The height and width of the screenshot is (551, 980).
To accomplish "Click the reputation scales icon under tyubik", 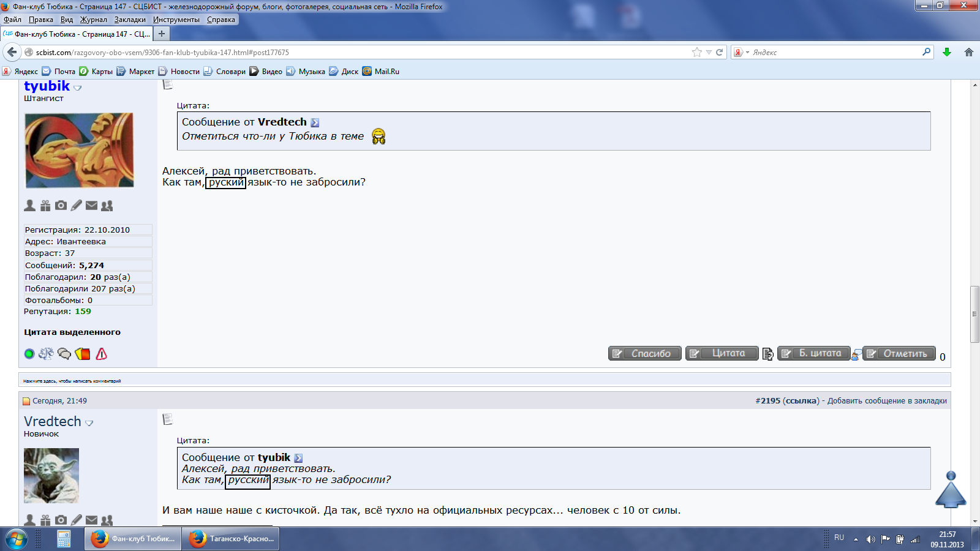I will (46, 354).
